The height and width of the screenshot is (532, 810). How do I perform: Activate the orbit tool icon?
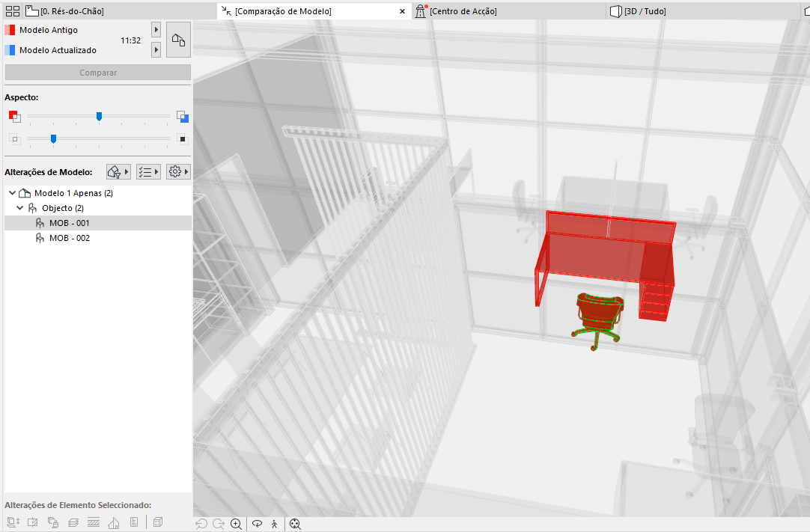pos(257,524)
